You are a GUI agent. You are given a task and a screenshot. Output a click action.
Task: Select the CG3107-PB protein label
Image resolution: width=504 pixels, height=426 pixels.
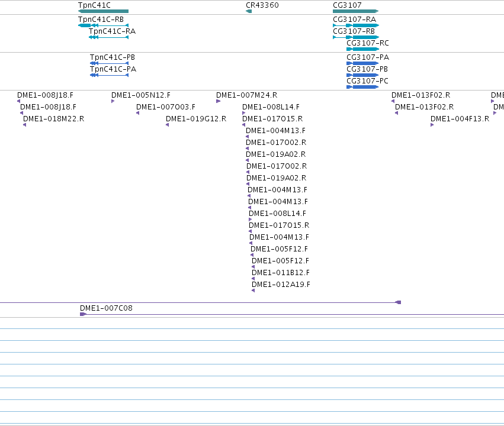tap(367, 69)
